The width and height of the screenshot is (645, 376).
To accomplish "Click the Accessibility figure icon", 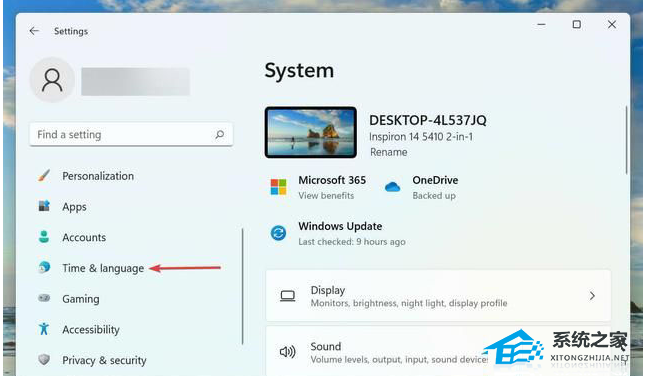I will tap(44, 329).
